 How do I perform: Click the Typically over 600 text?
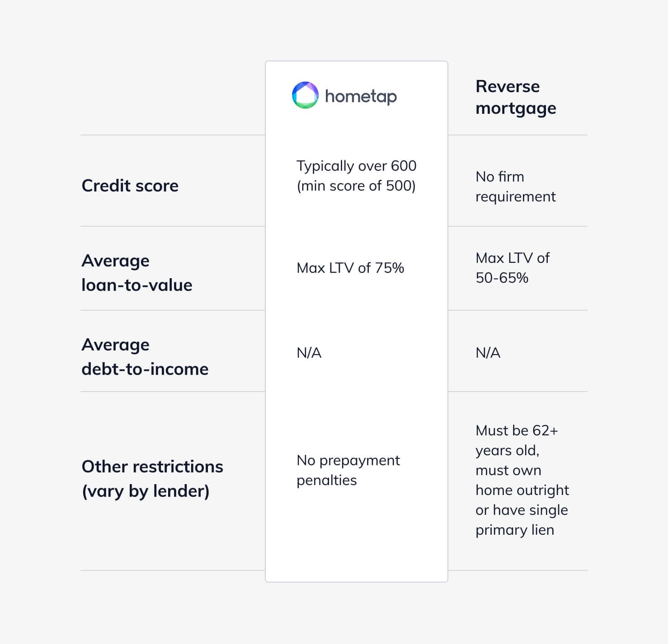pos(356,166)
